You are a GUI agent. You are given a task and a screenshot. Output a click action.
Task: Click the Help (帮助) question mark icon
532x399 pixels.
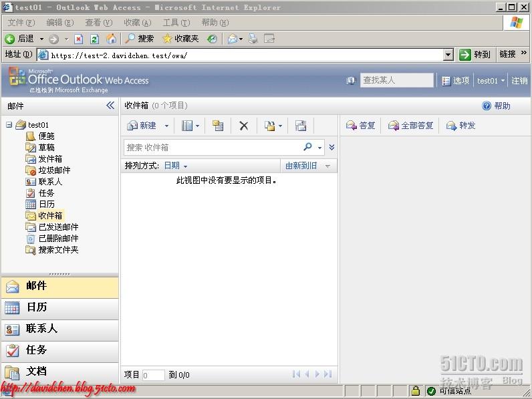point(487,106)
